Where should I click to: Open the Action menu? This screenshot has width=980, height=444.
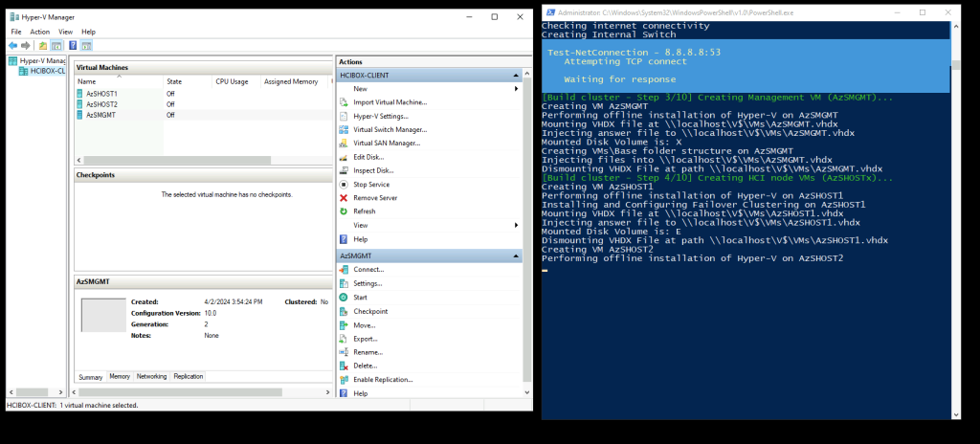[x=40, y=32]
